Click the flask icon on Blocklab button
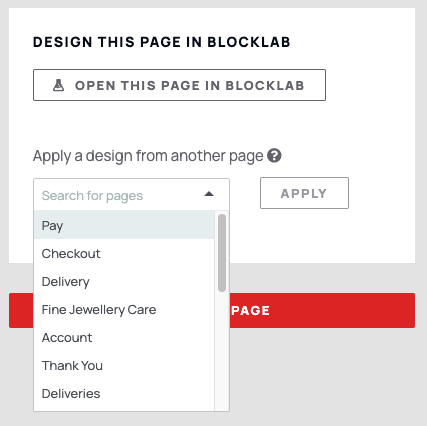 tap(59, 85)
